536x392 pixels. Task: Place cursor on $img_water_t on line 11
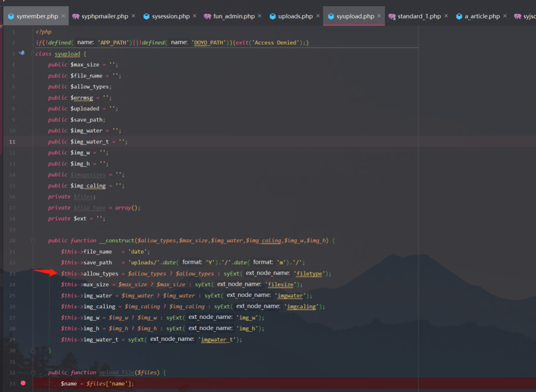click(89, 142)
